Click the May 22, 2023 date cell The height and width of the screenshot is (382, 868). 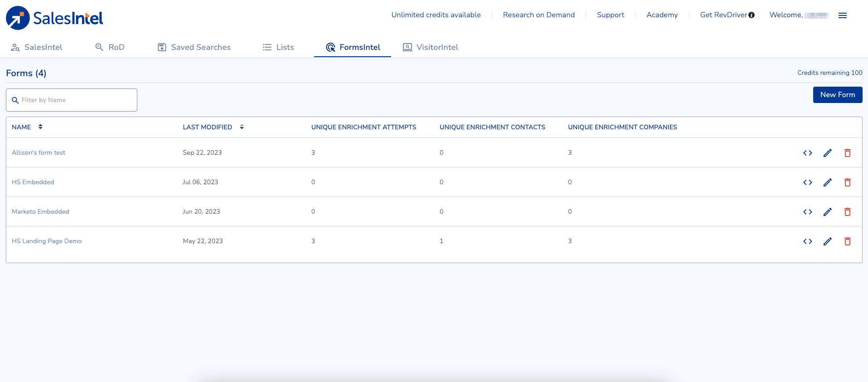tap(203, 241)
